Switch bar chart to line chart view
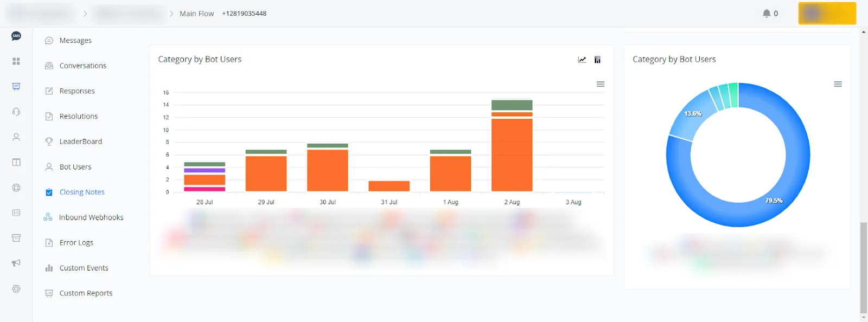Image resolution: width=868 pixels, height=322 pixels. 582,60
